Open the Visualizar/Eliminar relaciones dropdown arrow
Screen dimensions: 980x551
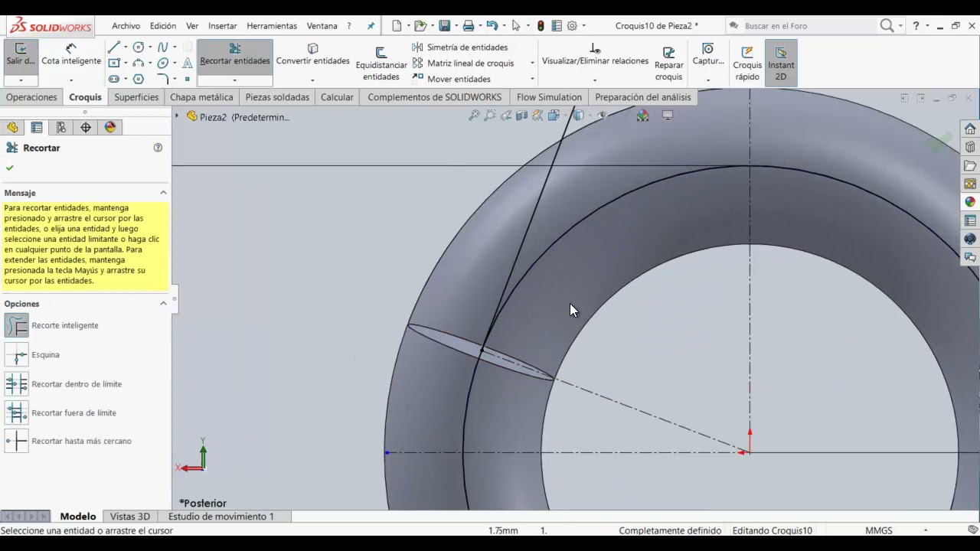[x=595, y=80]
